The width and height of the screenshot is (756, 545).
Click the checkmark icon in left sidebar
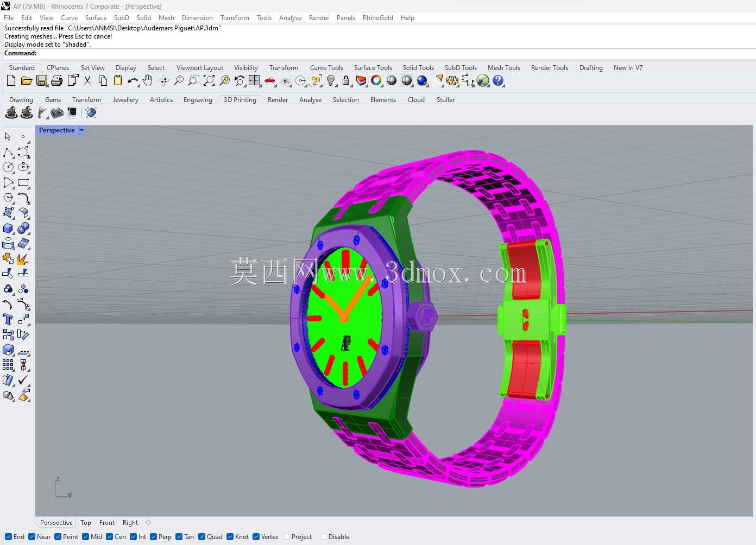point(23,380)
